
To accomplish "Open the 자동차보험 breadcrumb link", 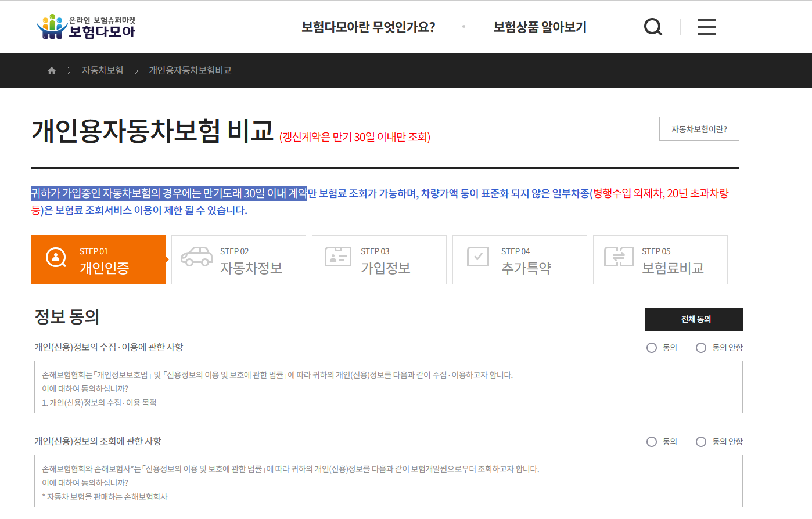I will coord(102,70).
